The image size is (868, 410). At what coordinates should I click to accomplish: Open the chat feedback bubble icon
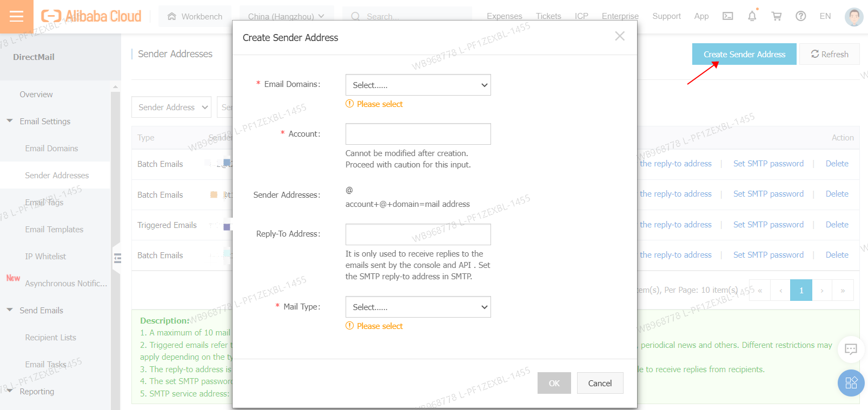(851, 349)
